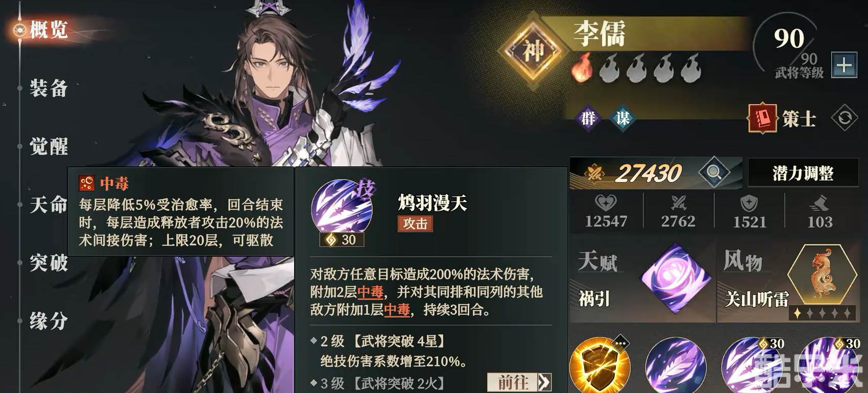Switch to the 觉醒 tab

point(49,146)
